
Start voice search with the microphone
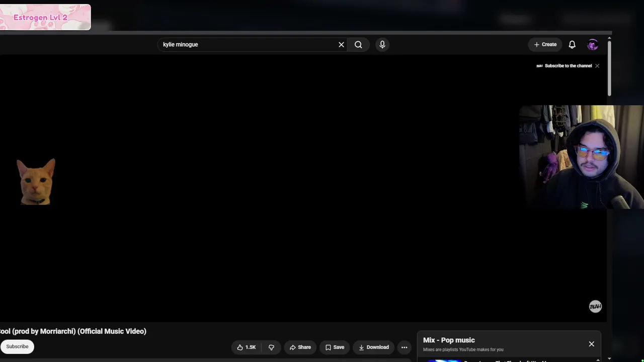(x=382, y=45)
